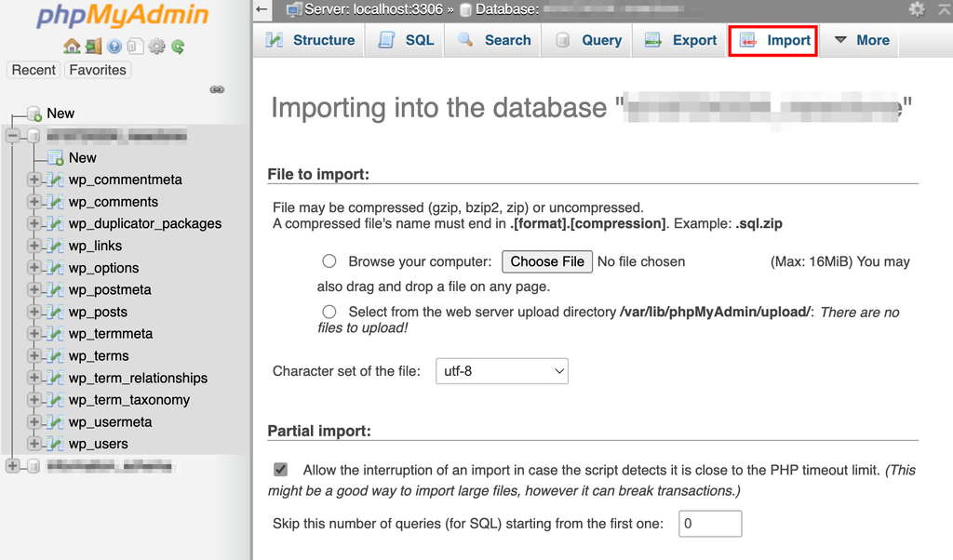Expand the wp_commentmeta tree node
This screenshot has height=560, width=953.
[34, 180]
